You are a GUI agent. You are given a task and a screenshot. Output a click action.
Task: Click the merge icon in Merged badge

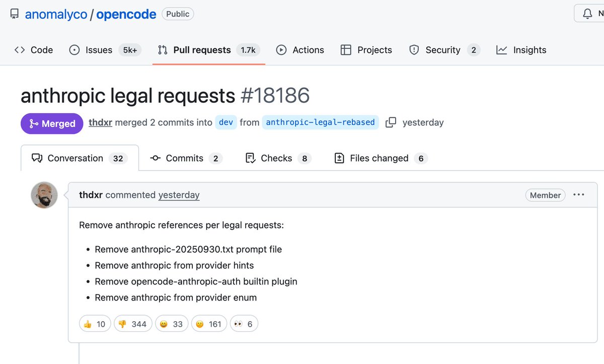point(34,123)
